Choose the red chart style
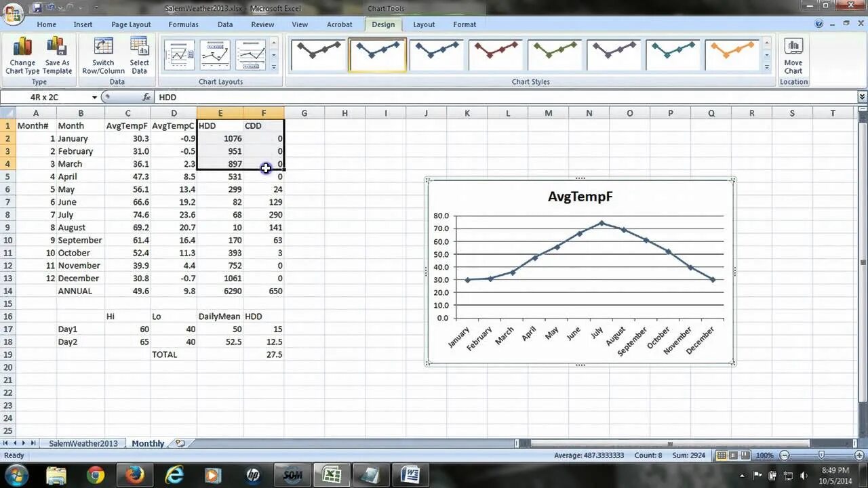 496,55
